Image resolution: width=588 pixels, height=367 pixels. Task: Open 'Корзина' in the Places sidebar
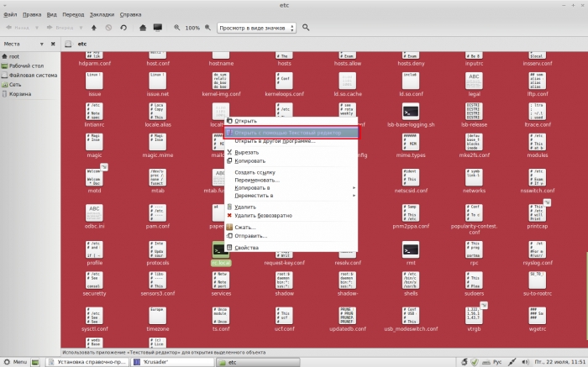pyautogui.click(x=20, y=94)
